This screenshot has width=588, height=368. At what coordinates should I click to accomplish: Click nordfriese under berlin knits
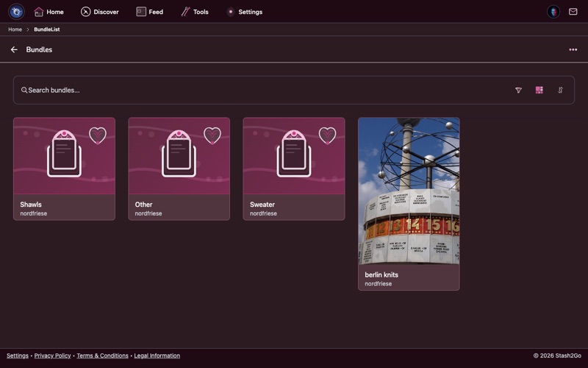[x=378, y=283]
